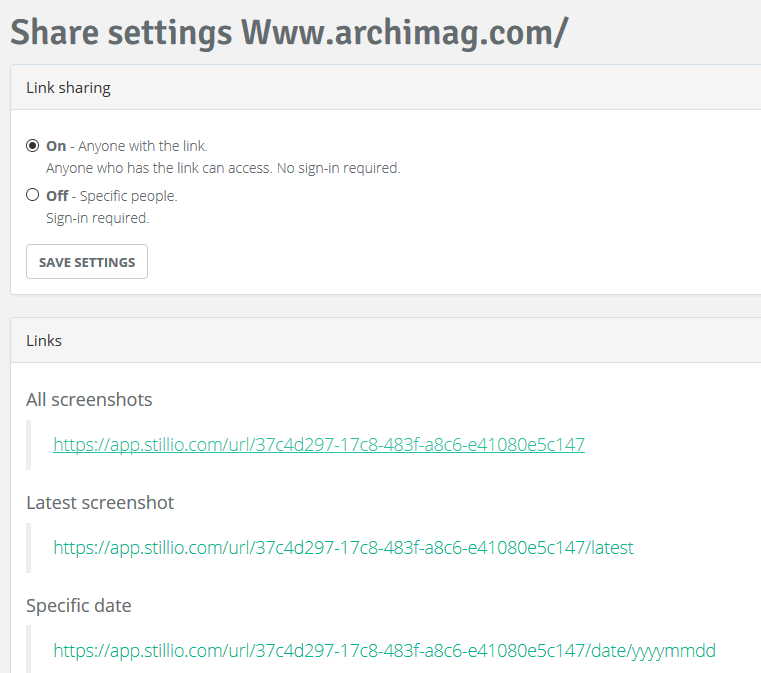Click the 'Anyone with the link' text

coord(143,146)
